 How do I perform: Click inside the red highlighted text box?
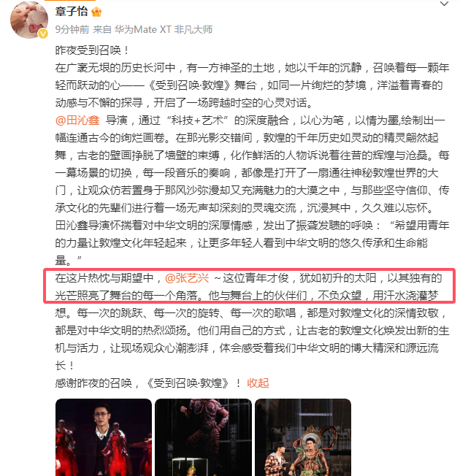249,285
